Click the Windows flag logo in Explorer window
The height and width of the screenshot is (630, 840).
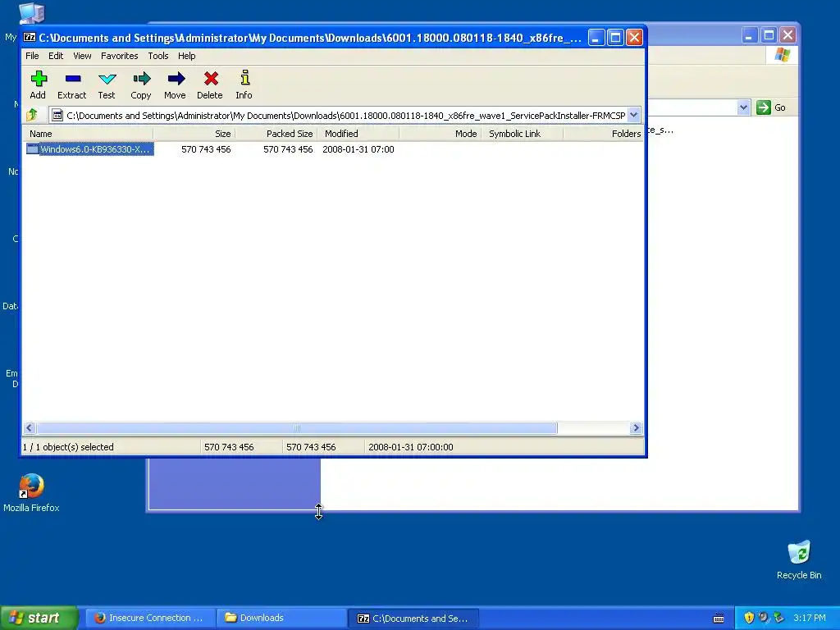click(x=782, y=54)
